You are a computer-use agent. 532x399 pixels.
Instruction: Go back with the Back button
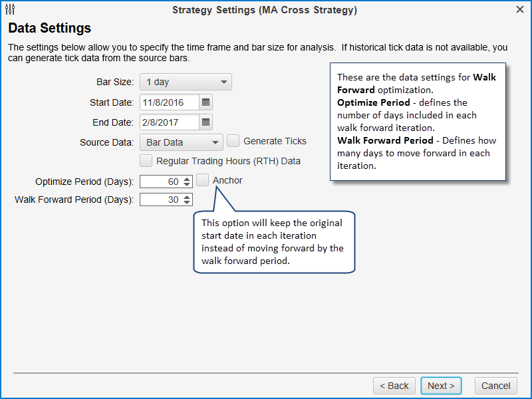pyautogui.click(x=394, y=386)
